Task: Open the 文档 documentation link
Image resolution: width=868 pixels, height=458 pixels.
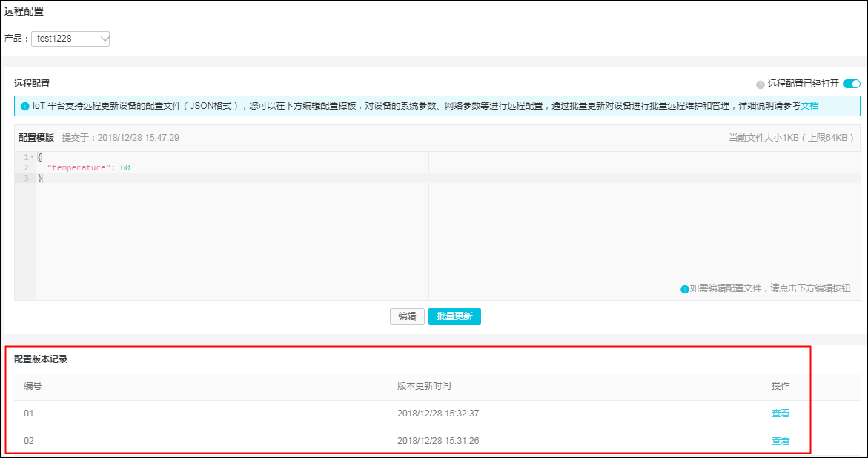Action: tap(810, 106)
